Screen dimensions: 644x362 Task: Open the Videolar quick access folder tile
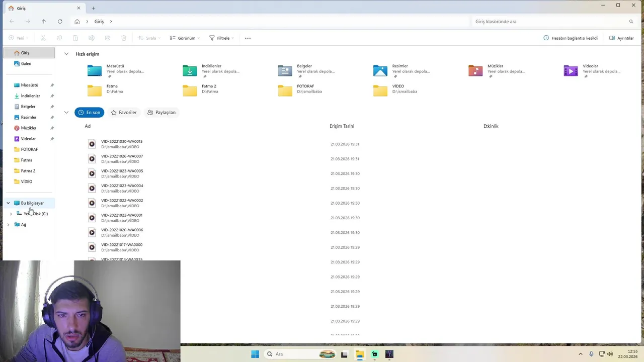pos(593,70)
